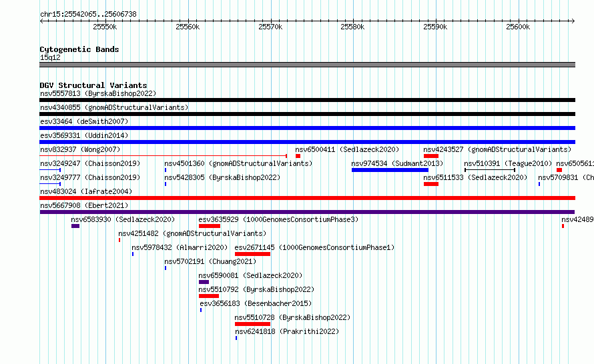Click the small purple bar under nsv6583930
Screen dimensions: 594x364
pos(75,226)
